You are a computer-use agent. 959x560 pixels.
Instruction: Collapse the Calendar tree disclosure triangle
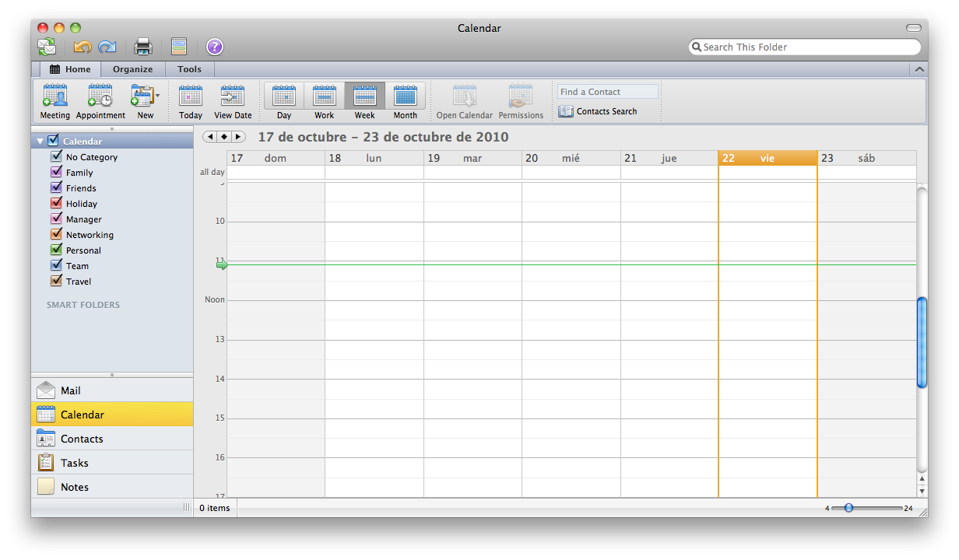(40, 142)
